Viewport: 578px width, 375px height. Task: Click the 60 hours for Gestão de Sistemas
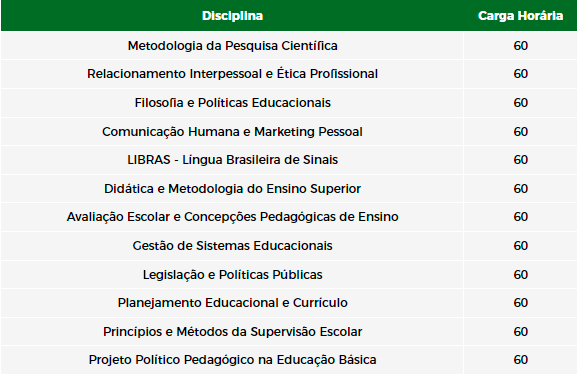click(x=520, y=246)
